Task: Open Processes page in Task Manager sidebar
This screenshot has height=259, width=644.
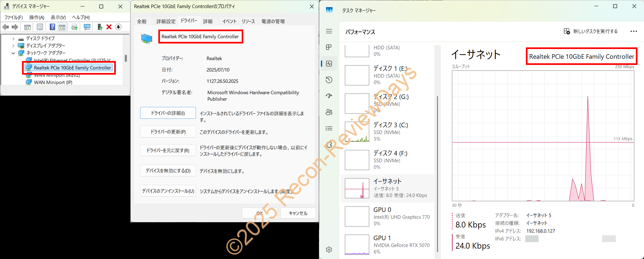Action: [329, 47]
